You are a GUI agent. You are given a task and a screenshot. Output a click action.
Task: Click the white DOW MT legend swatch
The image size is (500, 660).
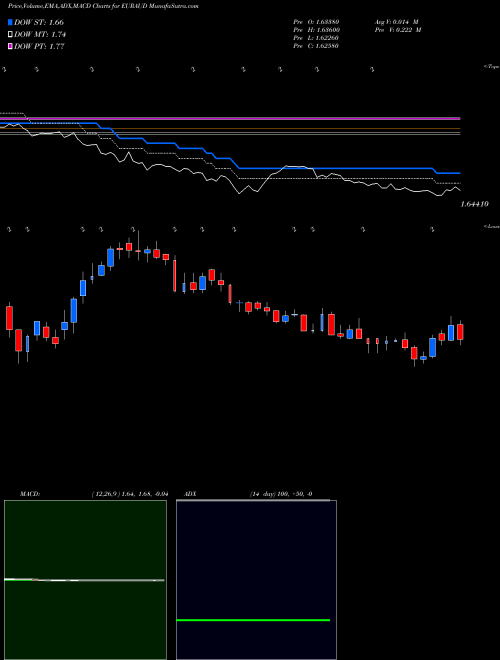tap(10, 35)
